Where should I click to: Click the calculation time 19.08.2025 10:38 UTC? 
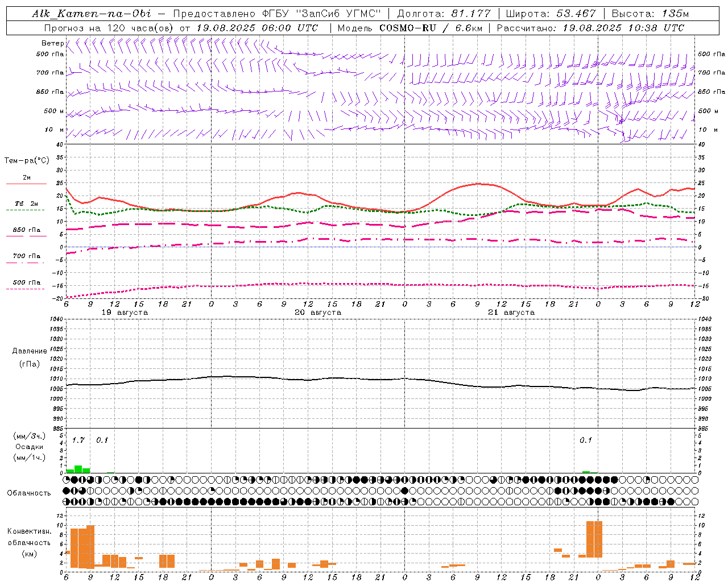coord(623,28)
